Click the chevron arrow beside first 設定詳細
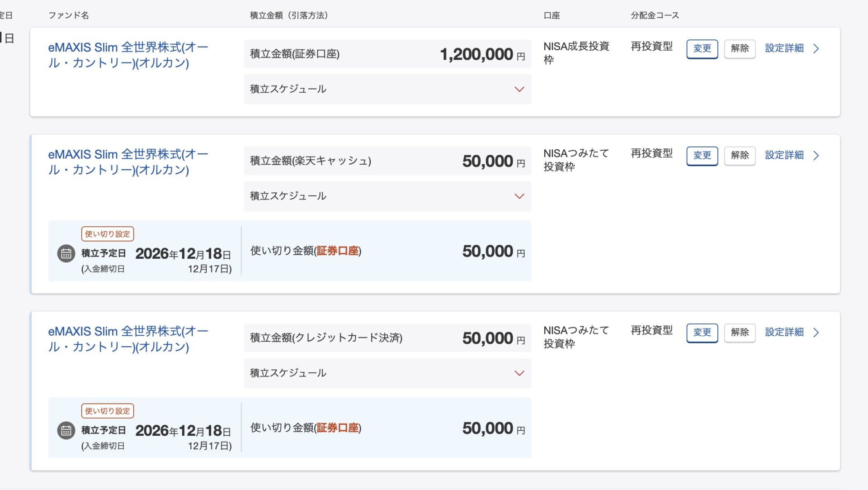This screenshot has width=868, height=490. pos(816,48)
